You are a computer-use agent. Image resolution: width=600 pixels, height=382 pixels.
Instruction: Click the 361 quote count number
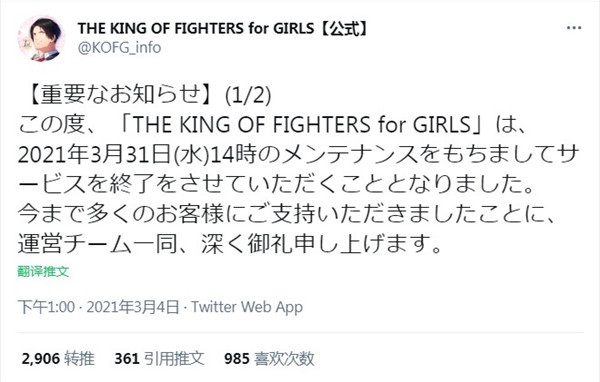pyautogui.click(x=127, y=359)
